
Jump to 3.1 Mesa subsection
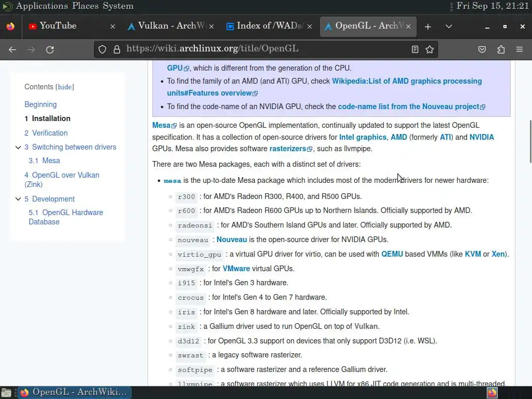[x=44, y=161]
